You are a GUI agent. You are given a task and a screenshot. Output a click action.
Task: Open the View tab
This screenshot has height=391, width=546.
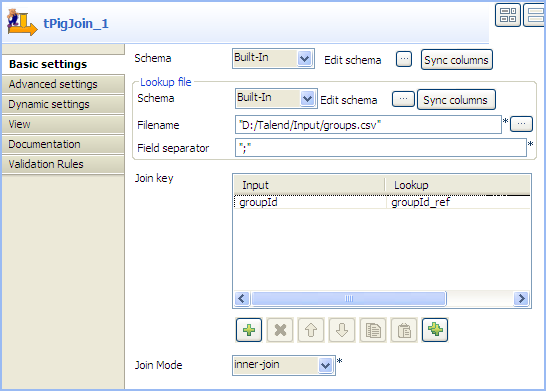pyautogui.click(x=63, y=124)
